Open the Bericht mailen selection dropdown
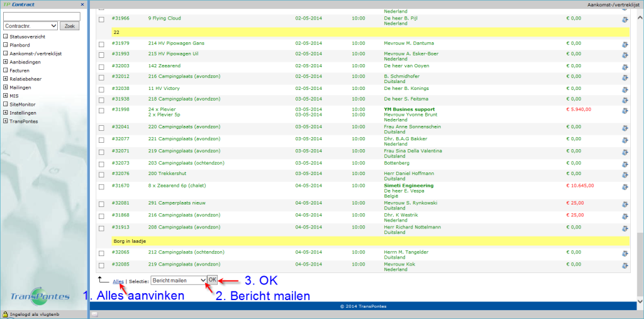The width and height of the screenshot is (644, 319). click(179, 280)
